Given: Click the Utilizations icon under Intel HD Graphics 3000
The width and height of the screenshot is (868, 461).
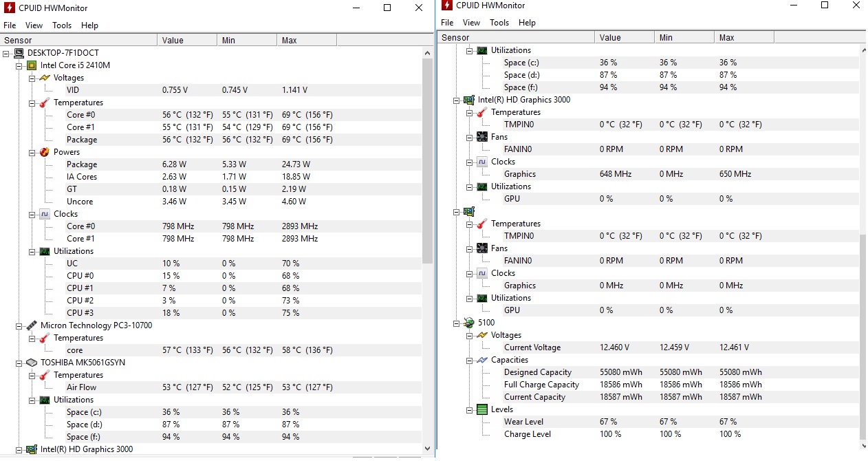Looking at the screenshot, I should point(482,186).
